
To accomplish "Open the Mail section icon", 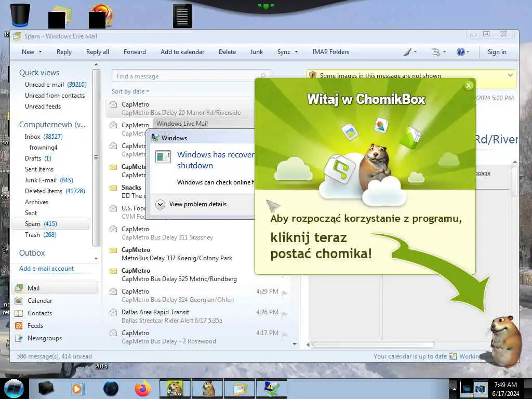I will [x=19, y=288].
